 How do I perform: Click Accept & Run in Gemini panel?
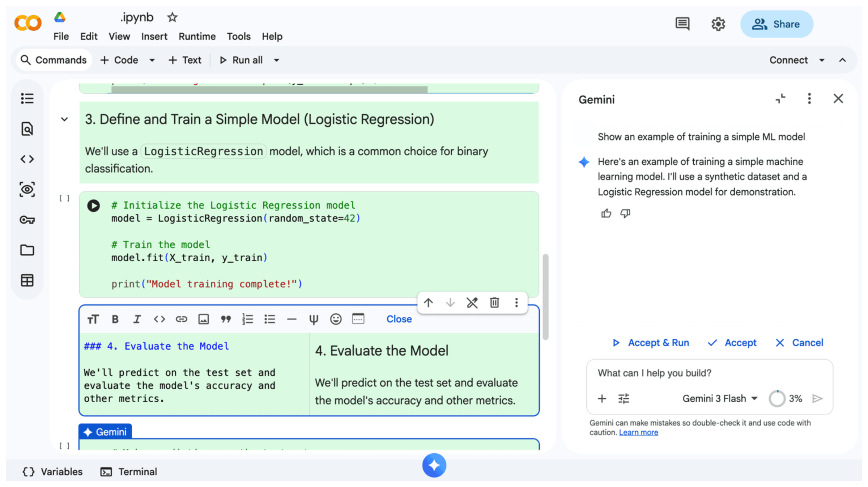[x=651, y=343]
